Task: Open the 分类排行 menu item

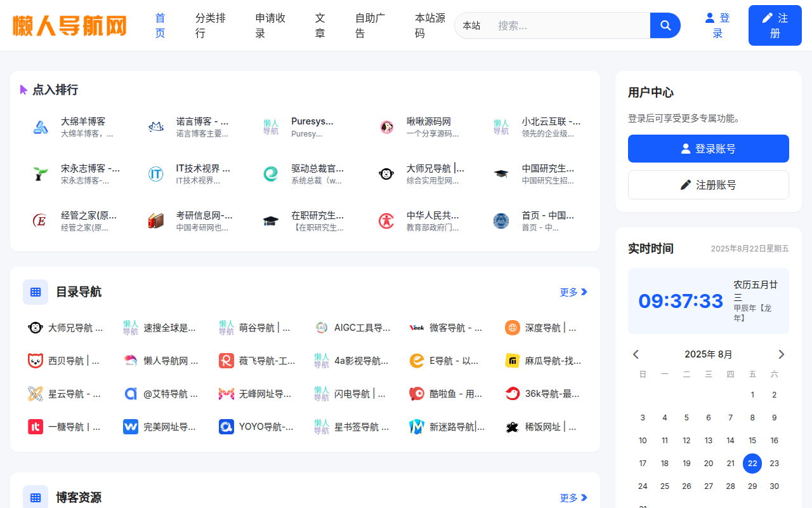Action: point(210,25)
